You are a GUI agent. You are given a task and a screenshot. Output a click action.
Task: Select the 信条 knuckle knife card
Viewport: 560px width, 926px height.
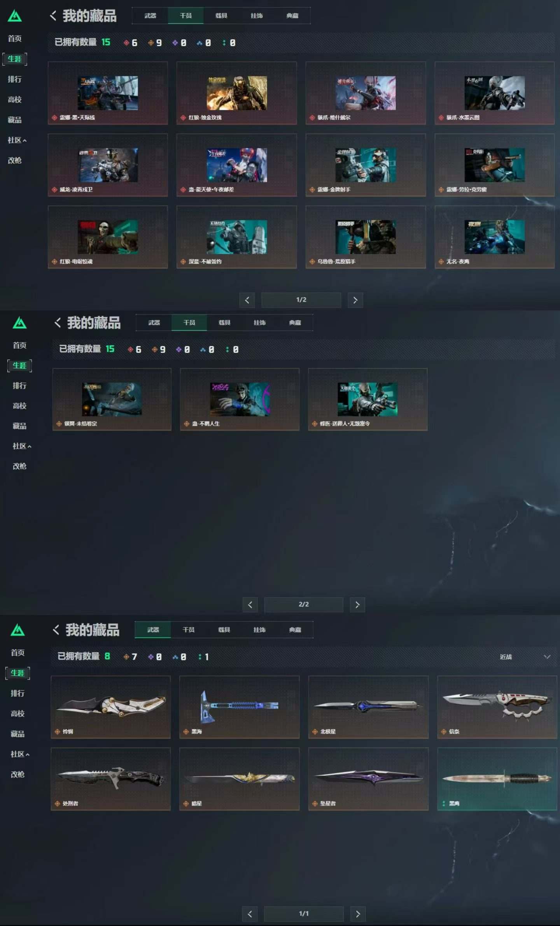point(497,707)
